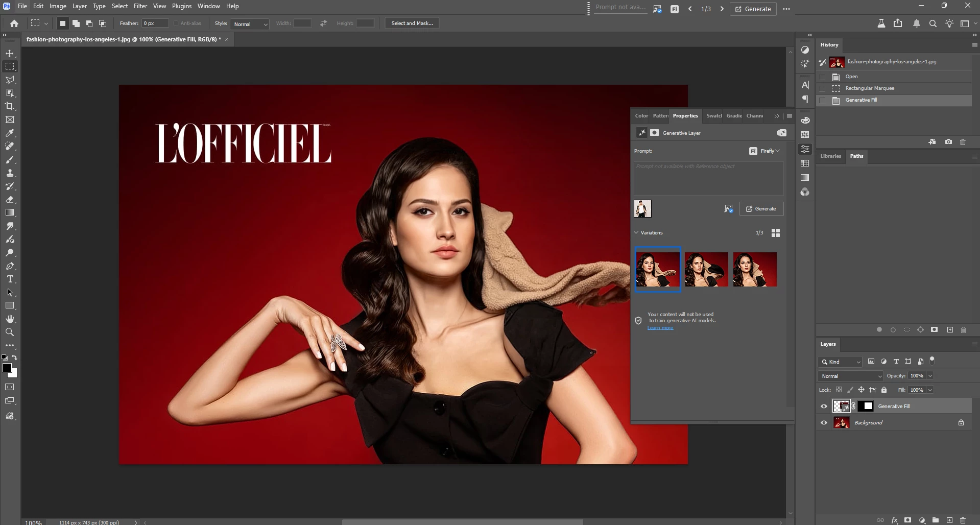Select the Rectangle shape tool

click(x=10, y=305)
